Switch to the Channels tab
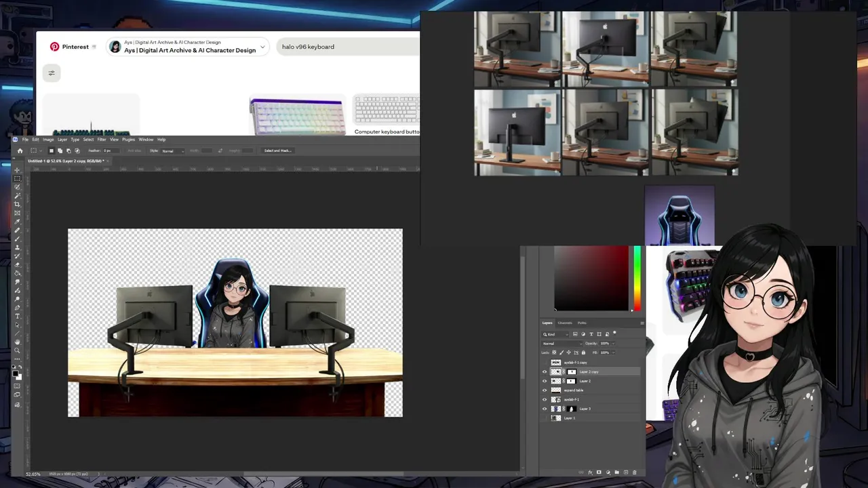 click(x=565, y=323)
